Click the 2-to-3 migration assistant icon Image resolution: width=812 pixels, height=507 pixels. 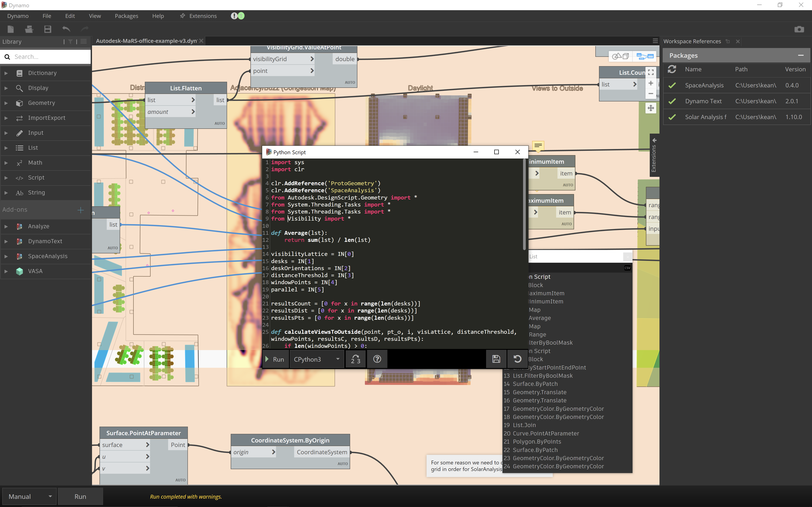(x=355, y=359)
